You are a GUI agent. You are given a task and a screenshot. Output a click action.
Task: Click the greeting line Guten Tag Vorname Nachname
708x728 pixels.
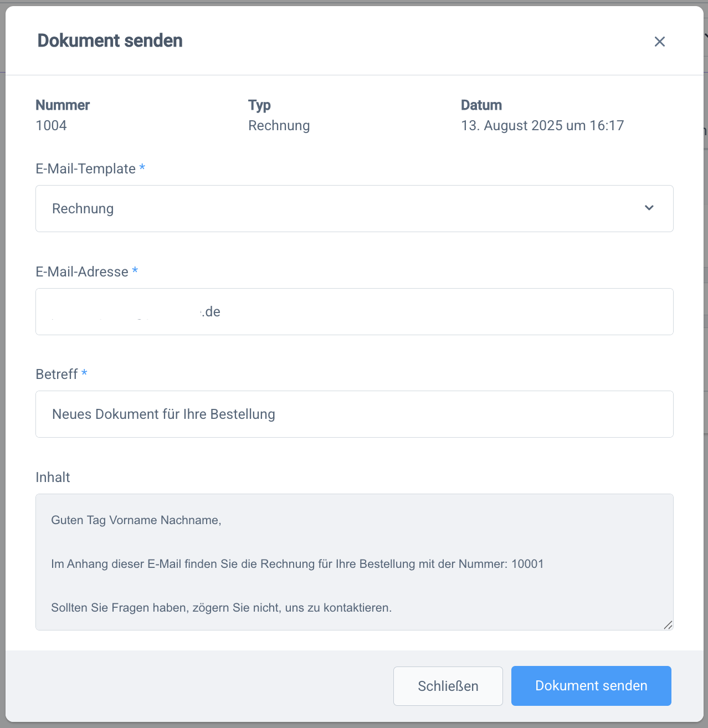pyautogui.click(x=136, y=520)
